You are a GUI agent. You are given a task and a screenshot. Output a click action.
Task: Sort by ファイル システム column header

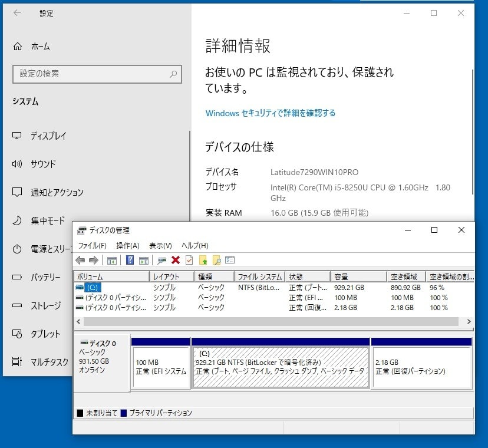259,276
